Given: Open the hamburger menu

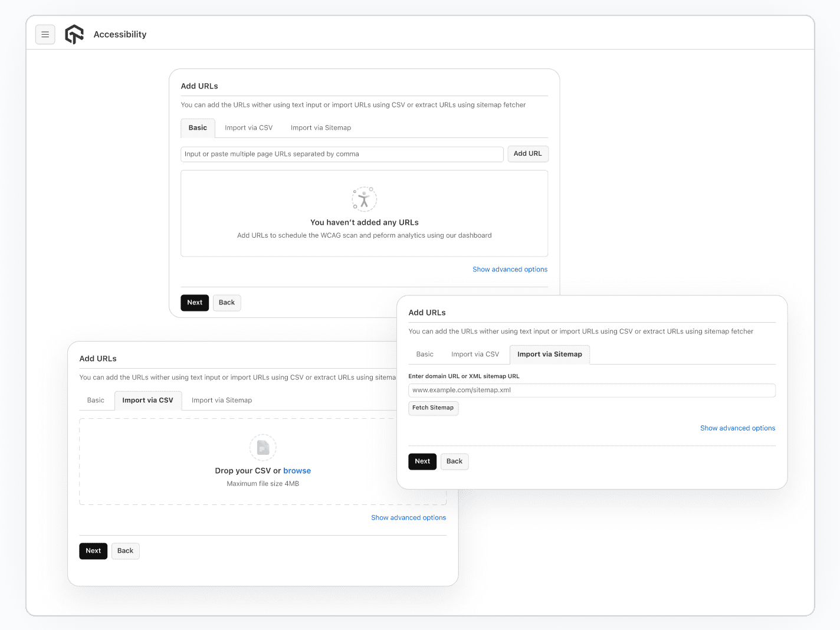Looking at the screenshot, I should click(45, 35).
